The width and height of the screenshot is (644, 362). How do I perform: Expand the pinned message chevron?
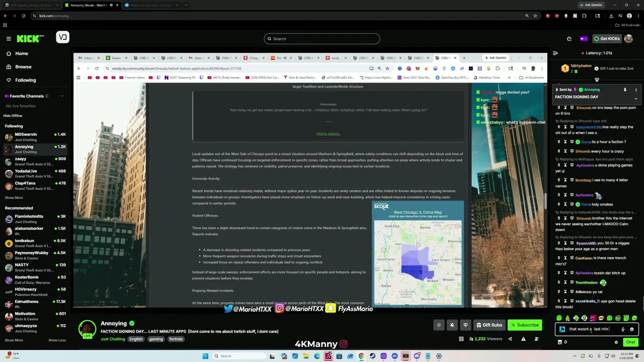(636, 99)
